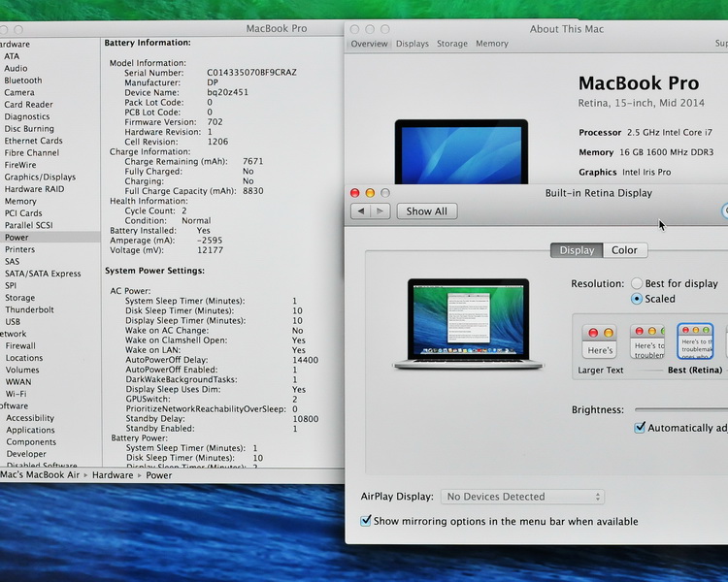
Task: Click the Cycle Count value 2
Action: 184,210
